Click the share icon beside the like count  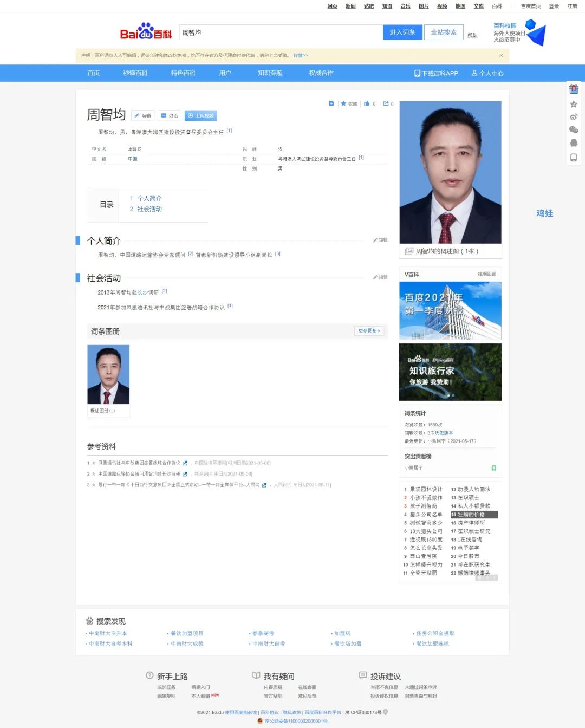coord(386,103)
